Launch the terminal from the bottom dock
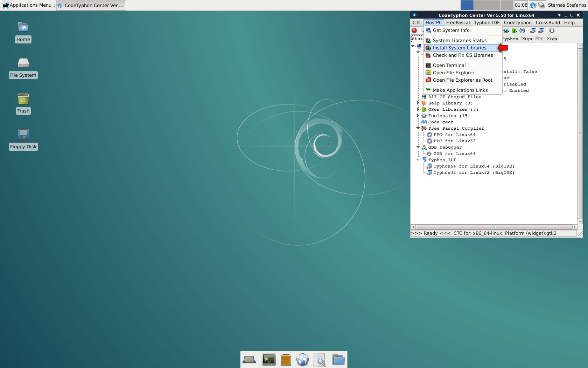588x368 pixels. click(x=269, y=360)
